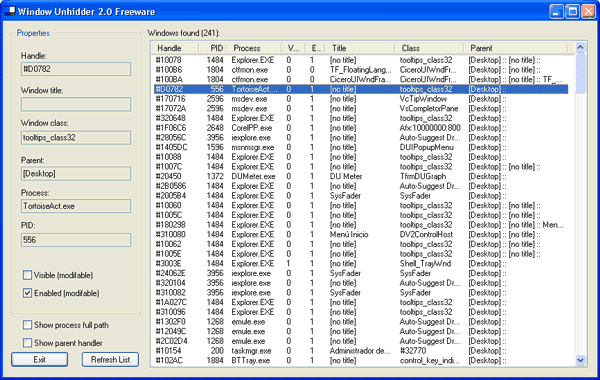This screenshot has height=380, width=600.
Task: Click the V... (visible) column header
Action: coord(293,48)
